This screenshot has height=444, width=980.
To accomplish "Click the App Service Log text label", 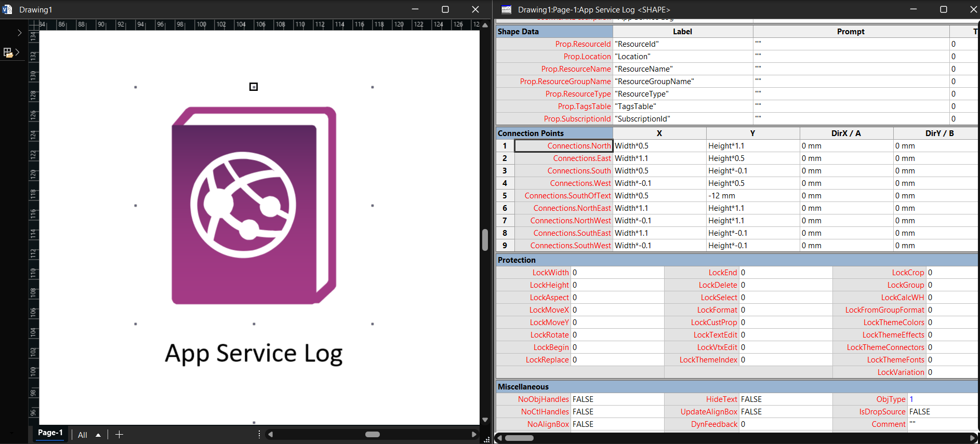I will 254,354.
